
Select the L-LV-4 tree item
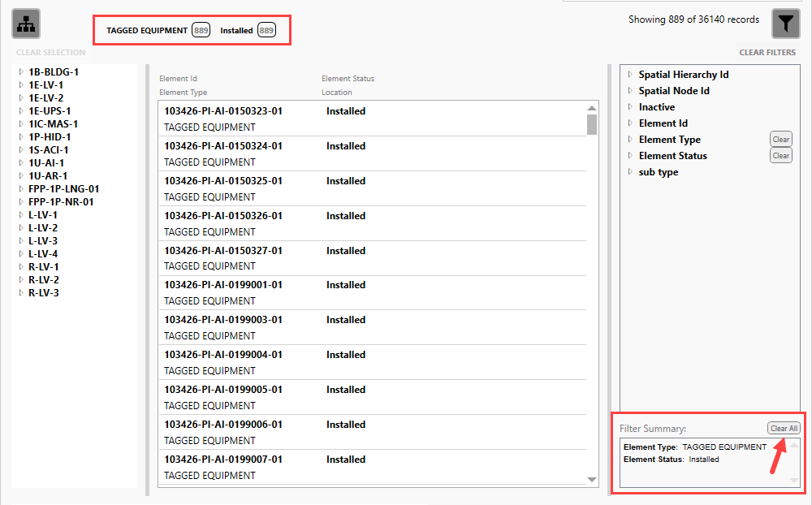point(43,254)
